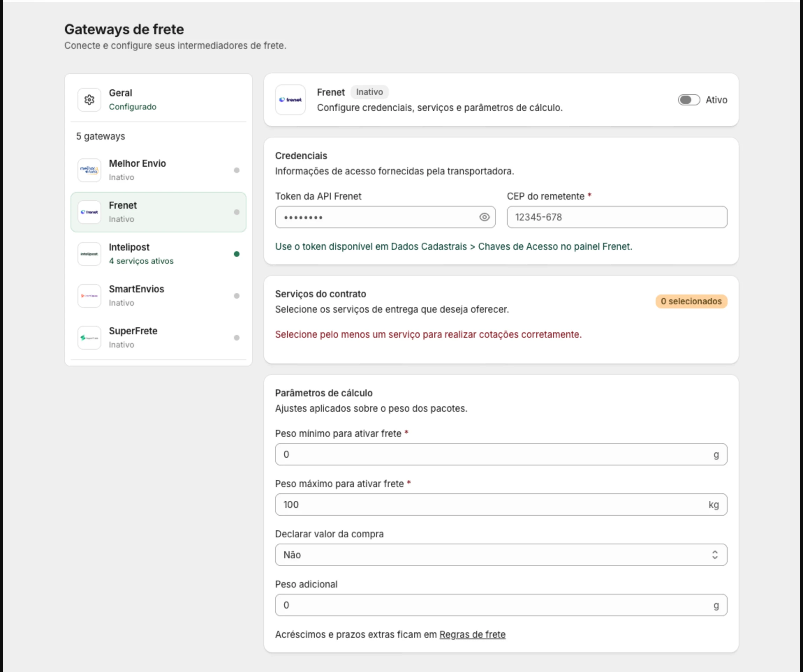803x672 pixels.
Task: Focus the Token da API Frenet field
Action: point(385,217)
